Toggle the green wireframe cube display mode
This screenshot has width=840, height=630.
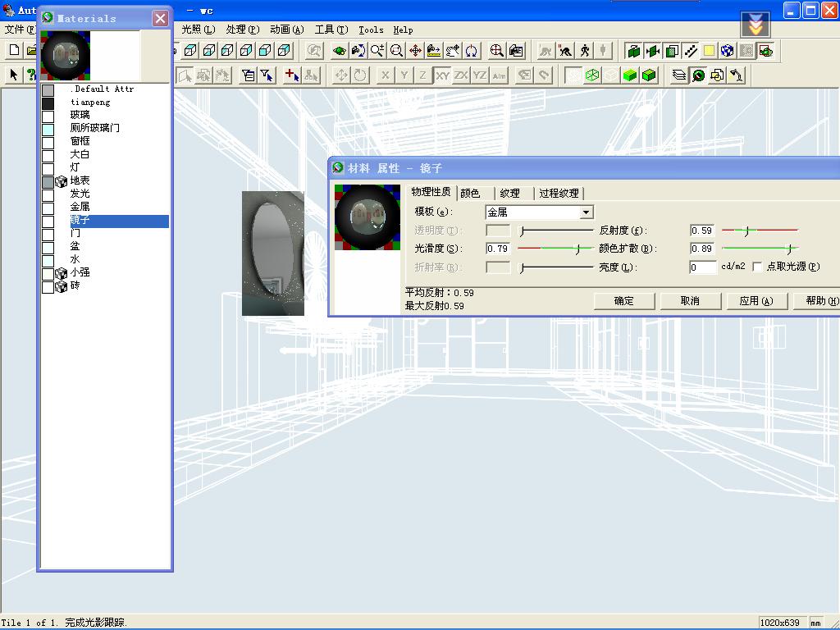point(592,75)
